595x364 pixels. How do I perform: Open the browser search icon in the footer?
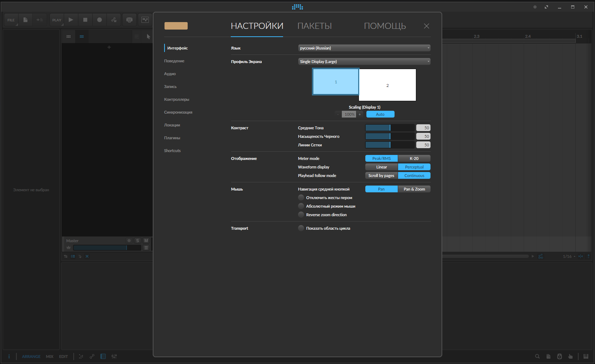[x=537, y=356]
